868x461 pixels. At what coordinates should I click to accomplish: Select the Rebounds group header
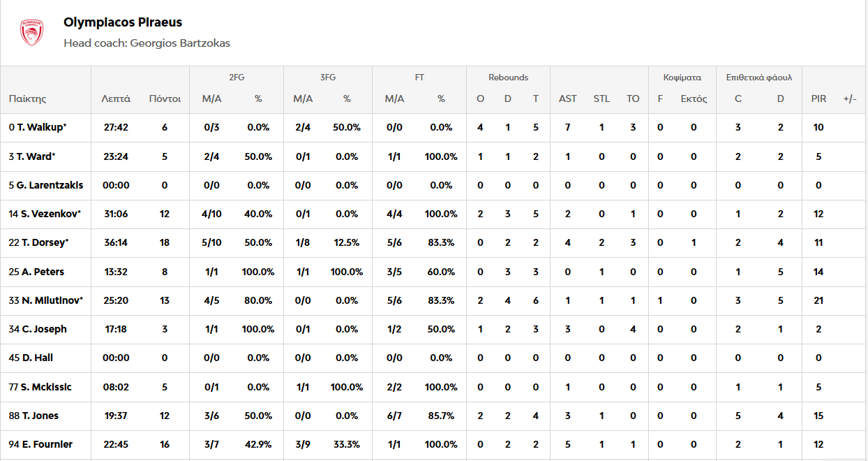click(x=508, y=78)
